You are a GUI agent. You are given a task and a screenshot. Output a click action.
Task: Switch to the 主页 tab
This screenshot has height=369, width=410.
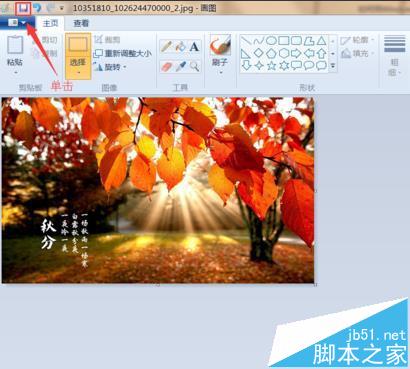pyautogui.click(x=50, y=23)
